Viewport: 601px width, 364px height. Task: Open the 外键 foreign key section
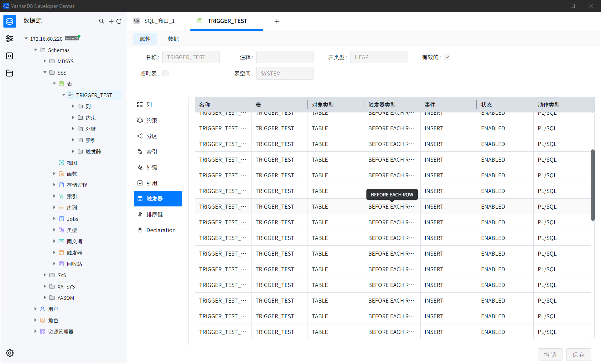(152, 167)
